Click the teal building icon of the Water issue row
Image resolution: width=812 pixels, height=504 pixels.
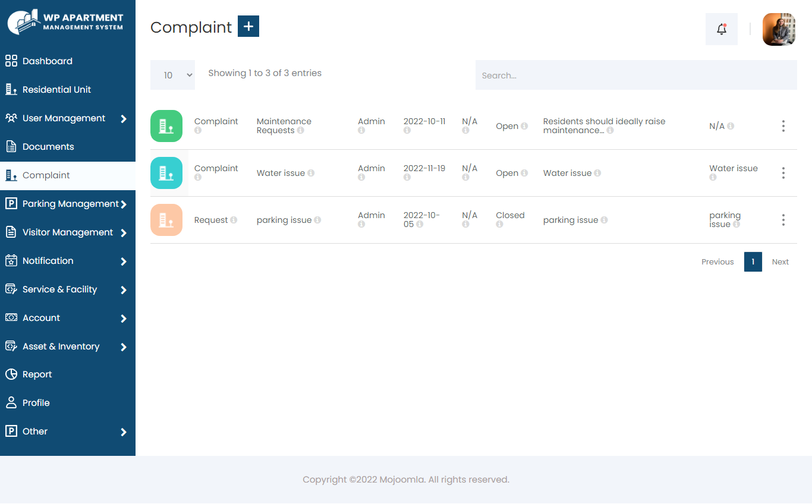[x=166, y=173]
